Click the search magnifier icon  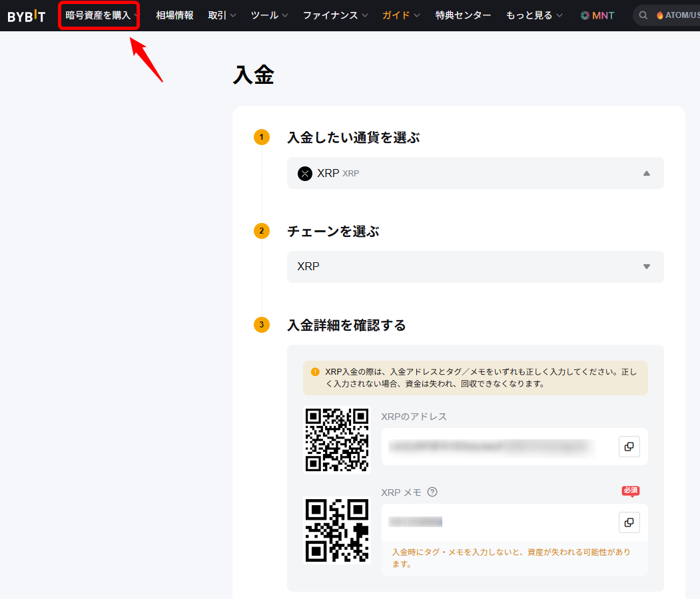click(643, 15)
